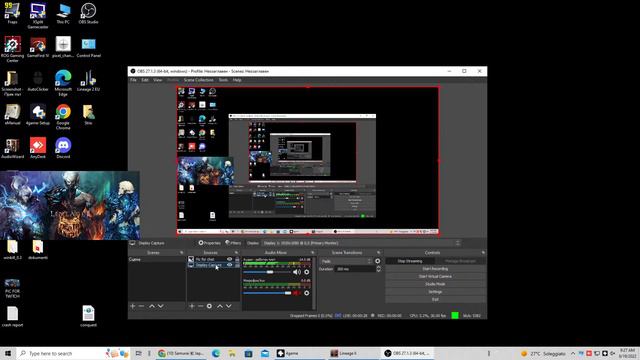Viewport: 640px width, 360px height.
Task: Add a new scene with plus icon
Action: (133, 306)
